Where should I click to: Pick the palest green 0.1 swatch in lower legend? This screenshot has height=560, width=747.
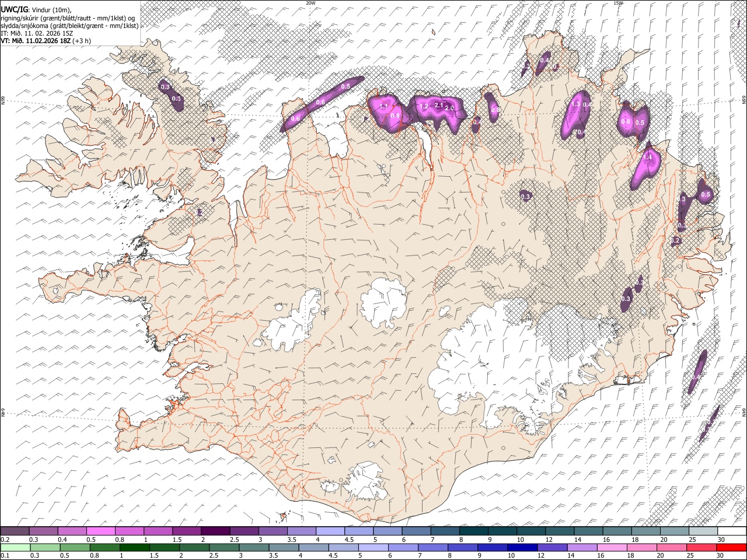coord(15,547)
